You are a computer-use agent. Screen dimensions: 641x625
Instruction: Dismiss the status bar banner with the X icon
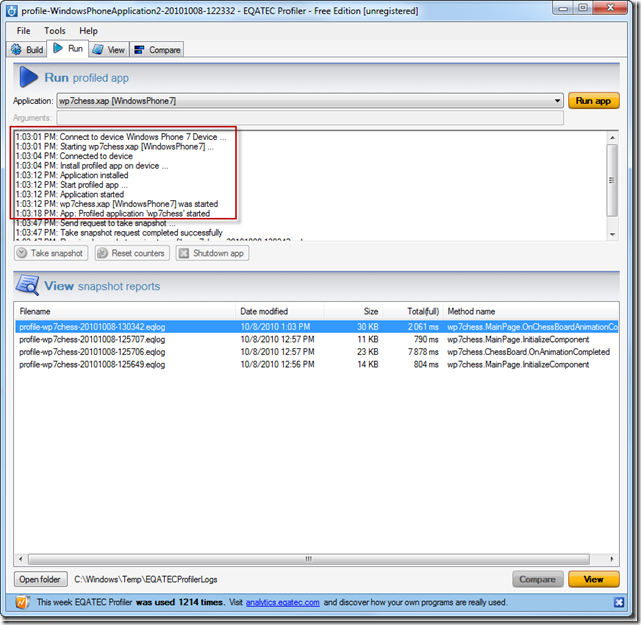pyautogui.click(x=619, y=602)
